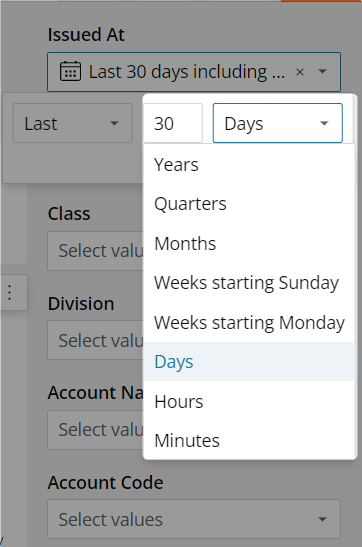Click the calendar icon in Issued At
362x547 pixels.
pos(70,71)
